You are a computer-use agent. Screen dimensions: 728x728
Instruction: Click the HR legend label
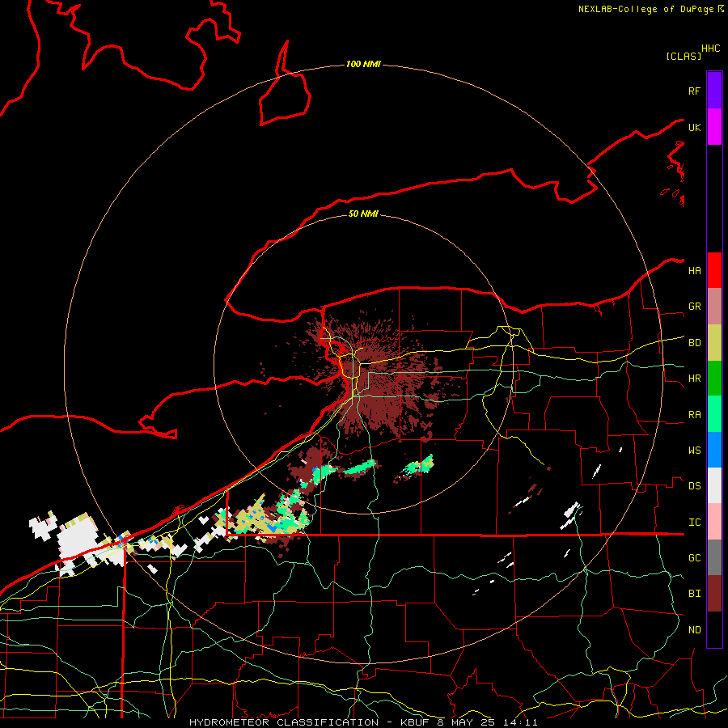[x=694, y=379]
